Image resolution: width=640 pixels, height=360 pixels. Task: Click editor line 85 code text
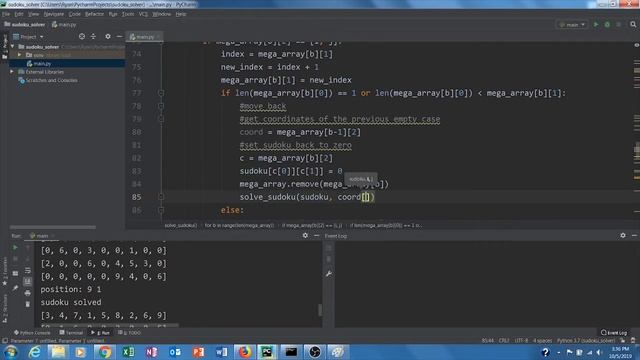click(x=307, y=197)
